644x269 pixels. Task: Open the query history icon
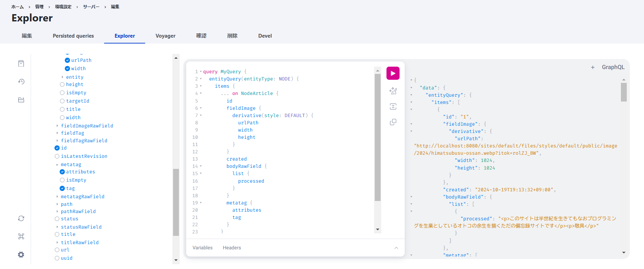21,81
